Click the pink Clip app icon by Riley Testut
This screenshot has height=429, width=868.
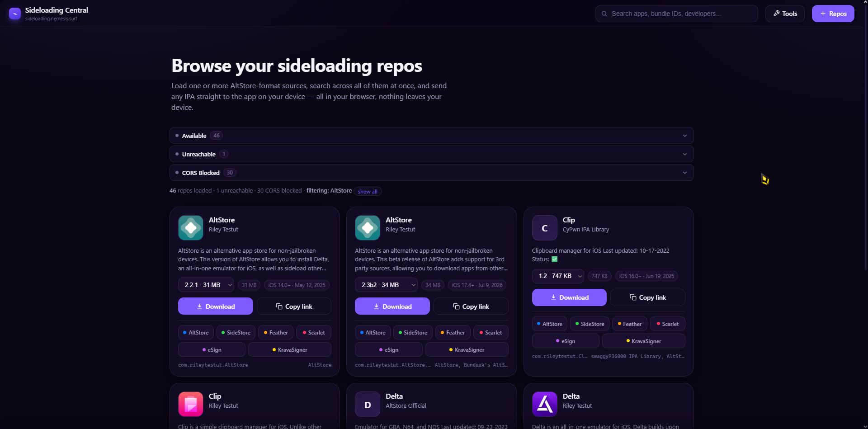(191, 404)
